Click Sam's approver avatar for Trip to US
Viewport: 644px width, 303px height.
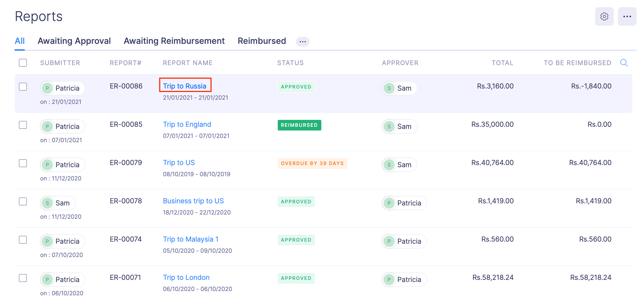pyautogui.click(x=389, y=165)
